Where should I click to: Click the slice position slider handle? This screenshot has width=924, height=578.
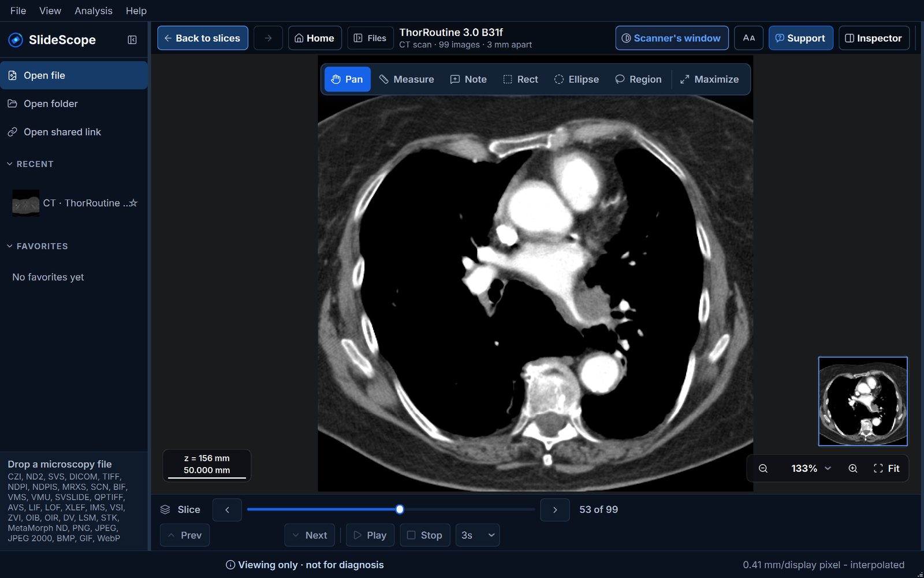pyautogui.click(x=400, y=509)
